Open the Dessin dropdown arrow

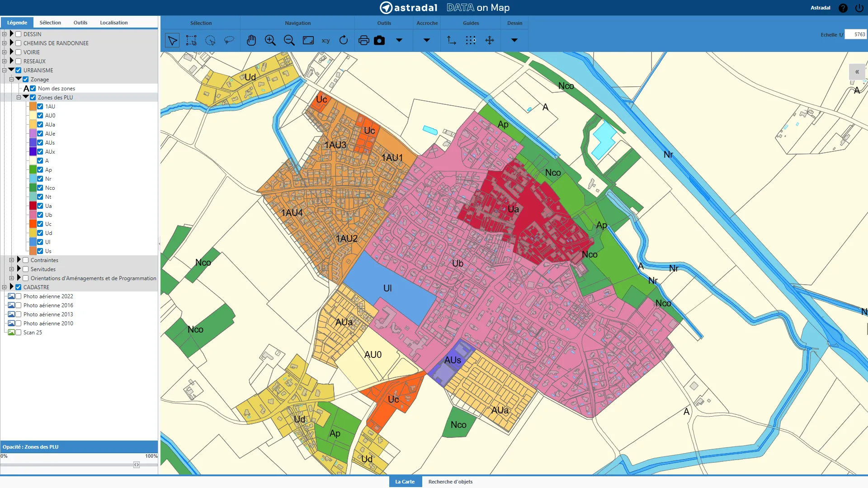tap(514, 40)
